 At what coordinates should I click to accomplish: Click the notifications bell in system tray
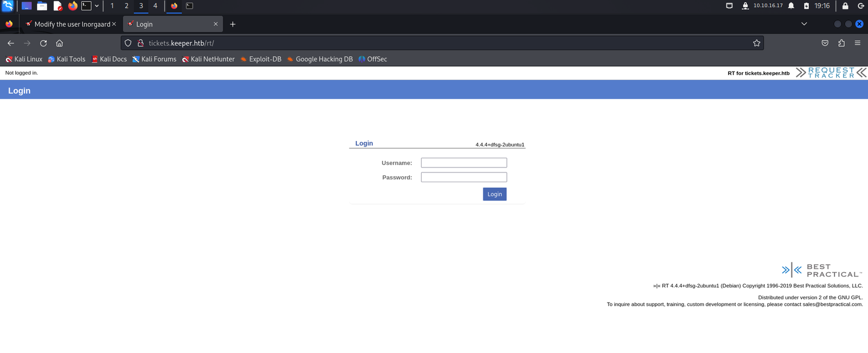coord(791,6)
